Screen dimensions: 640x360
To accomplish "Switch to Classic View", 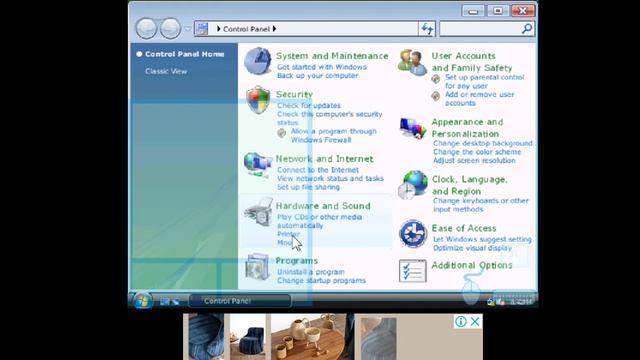I will click(x=166, y=71).
